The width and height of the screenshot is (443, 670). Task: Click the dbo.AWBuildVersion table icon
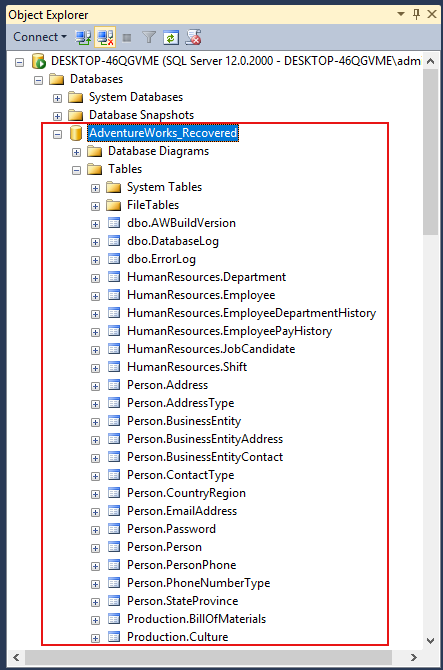pyautogui.click(x=114, y=223)
